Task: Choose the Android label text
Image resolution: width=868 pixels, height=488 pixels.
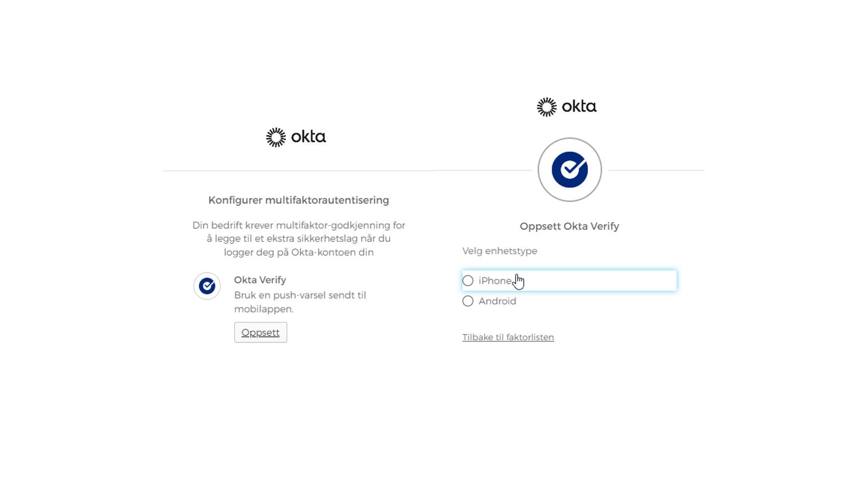Action: point(497,301)
